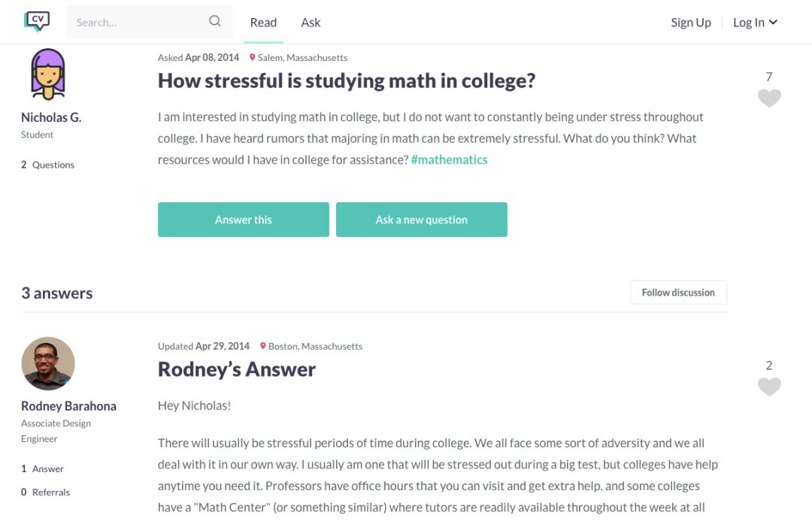Click the magnifying glass search icon

pos(215,22)
